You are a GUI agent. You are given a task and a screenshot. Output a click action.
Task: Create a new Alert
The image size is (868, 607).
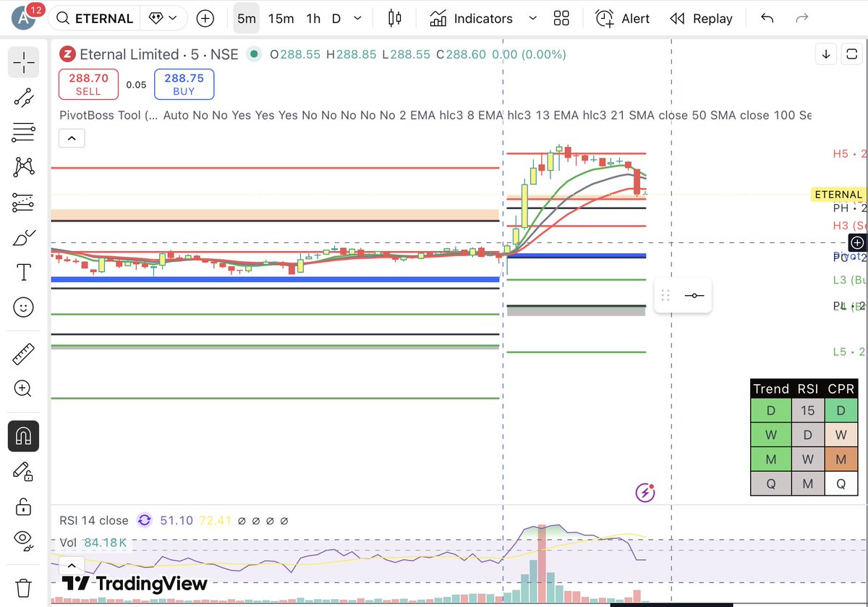pyautogui.click(x=623, y=18)
